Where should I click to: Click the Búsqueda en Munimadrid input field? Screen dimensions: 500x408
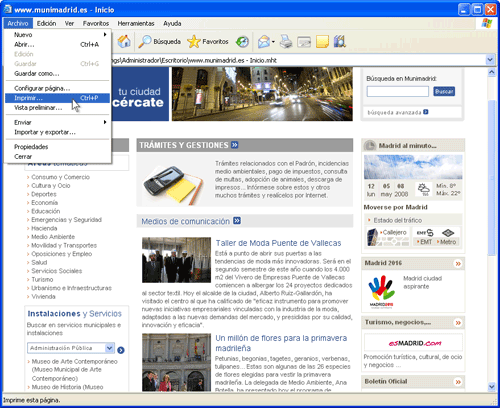point(398,91)
